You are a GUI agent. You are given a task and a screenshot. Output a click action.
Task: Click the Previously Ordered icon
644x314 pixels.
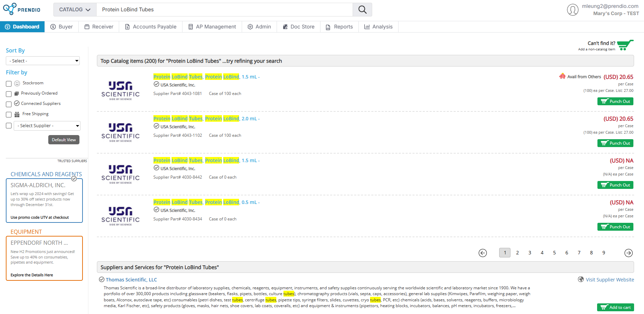[16, 93]
